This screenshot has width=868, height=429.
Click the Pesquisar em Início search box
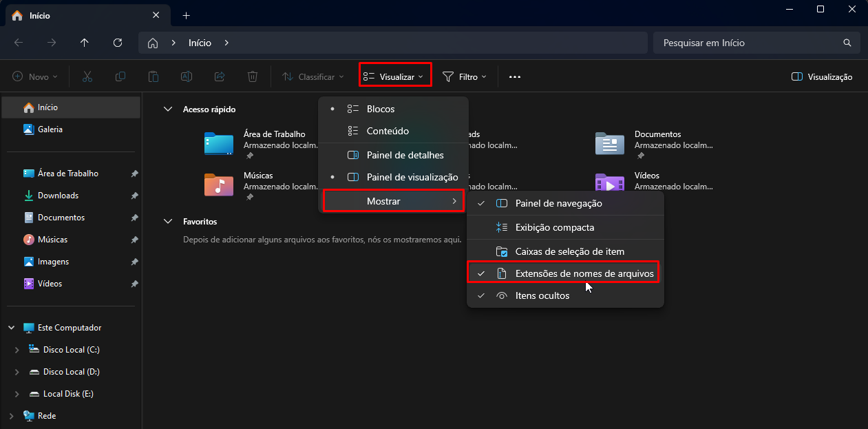tap(750, 42)
